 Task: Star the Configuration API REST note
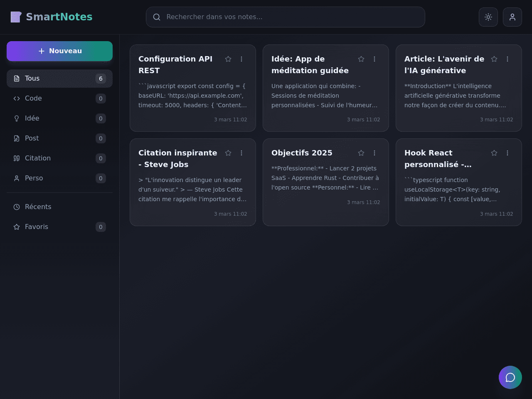click(x=228, y=59)
